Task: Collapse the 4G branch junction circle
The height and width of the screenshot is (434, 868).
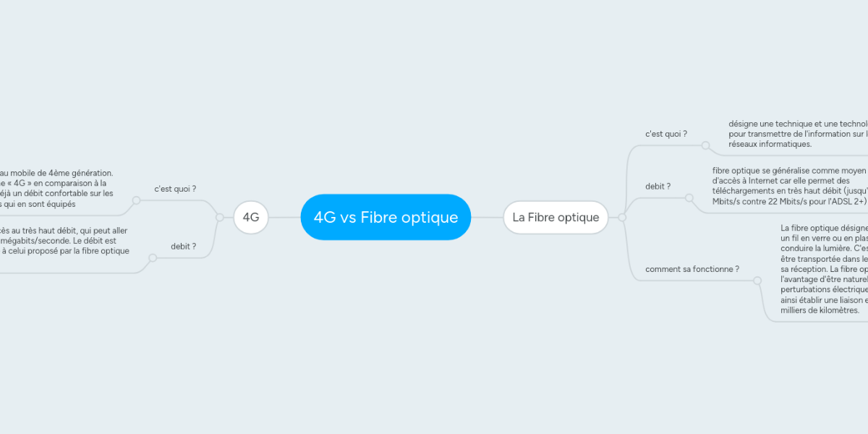Action: [x=220, y=217]
